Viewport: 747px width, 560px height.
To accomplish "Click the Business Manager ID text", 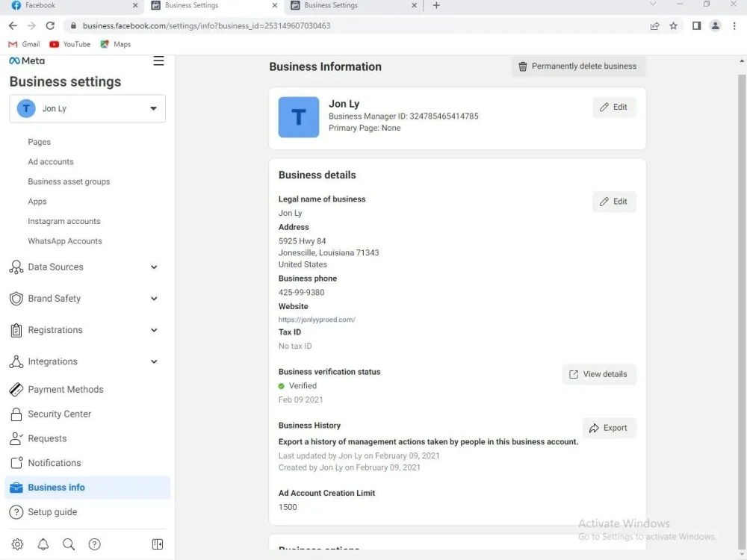I will (403, 116).
